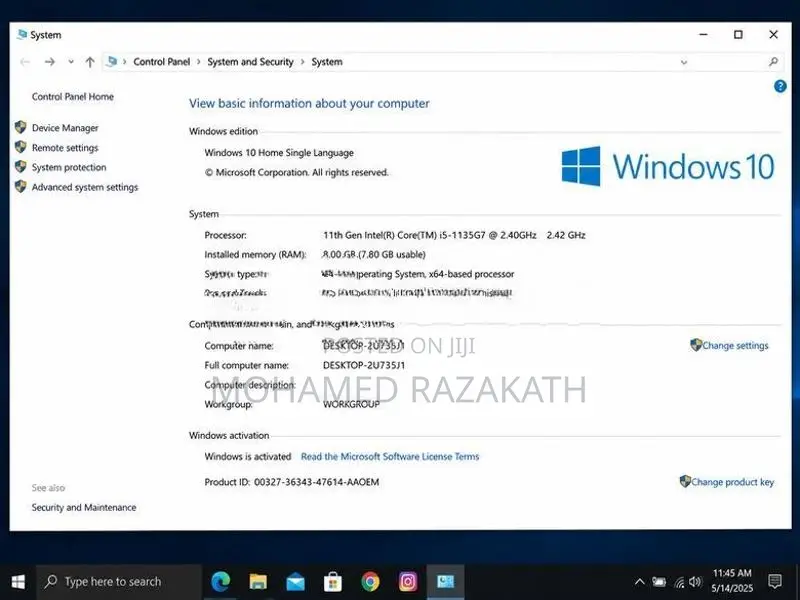The height and width of the screenshot is (600, 800).
Task: Click the address bar computer icon
Action: (x=111, y=62)
